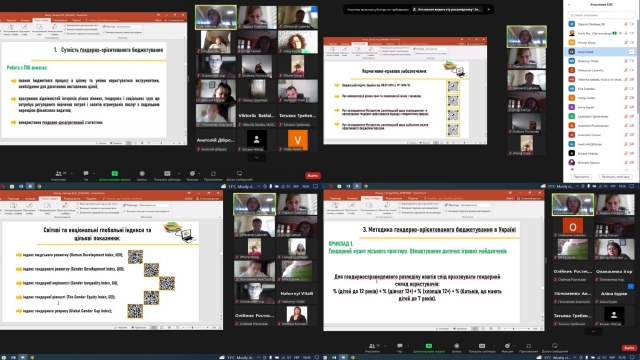Open Chat in the bottom-right Zoom toolbar
Screen dimensions: 640x360
(x=400, y=348)
